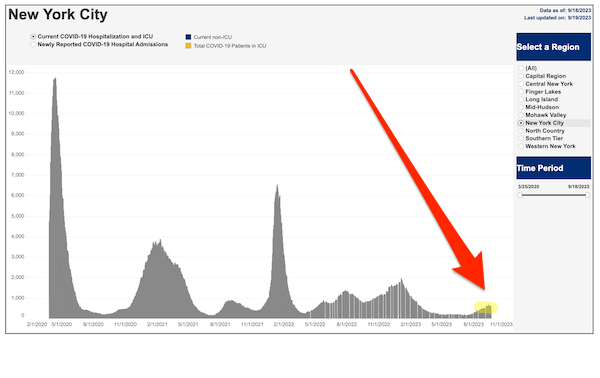Click the time period slider start handle

520,195
